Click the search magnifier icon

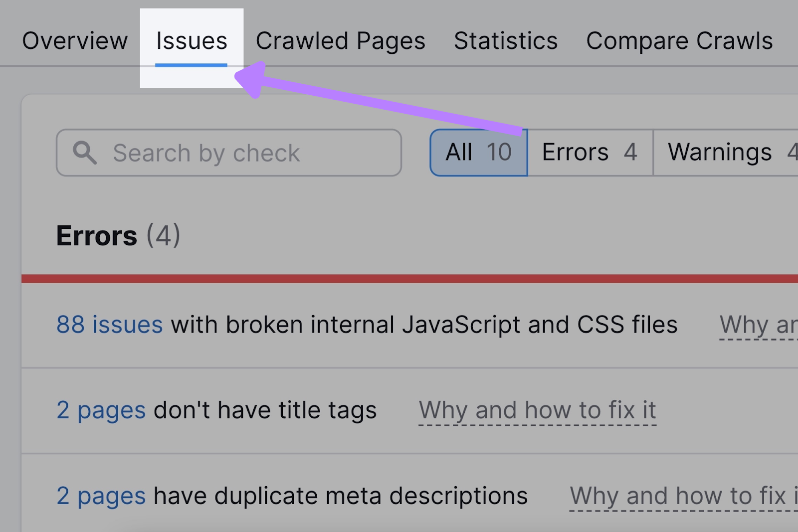(x=86, y=152)
